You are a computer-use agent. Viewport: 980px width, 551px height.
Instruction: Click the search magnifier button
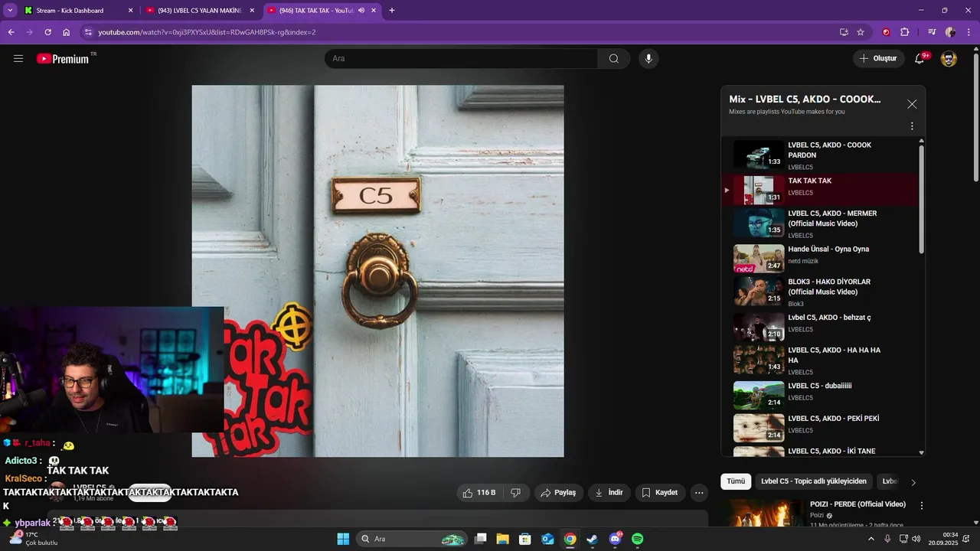[614, 58]
